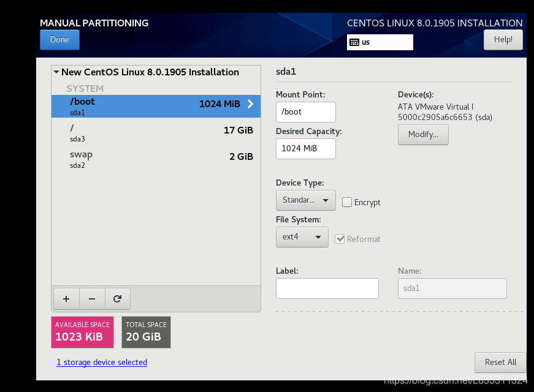The image size is (534, 392).
Task: Click the Label input field
Action: click(327, 288)
